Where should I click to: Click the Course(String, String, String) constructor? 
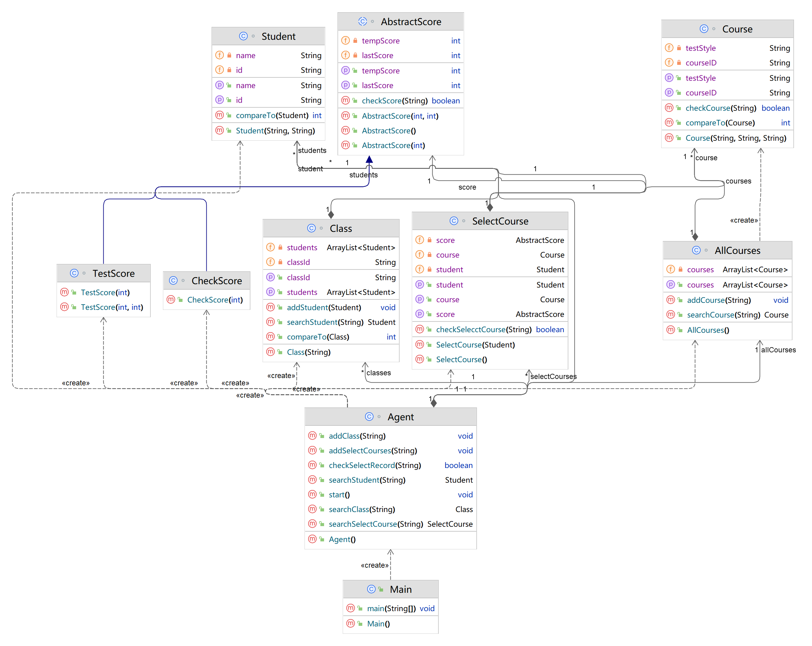point(736,138)
